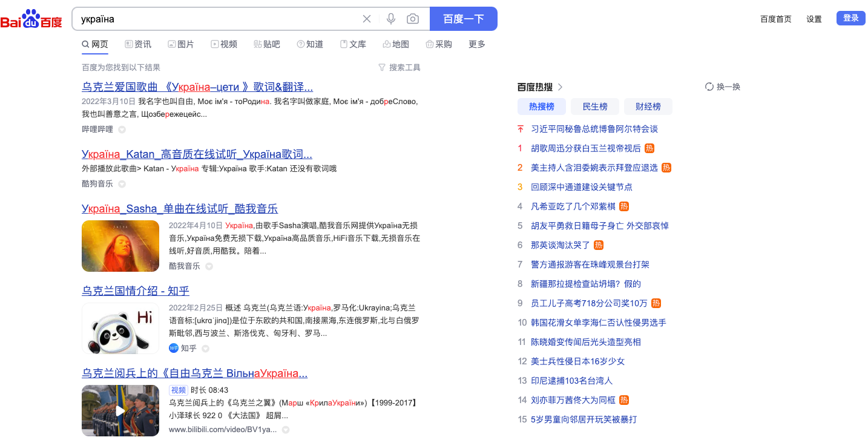Image resolution: width=868 pixels, height=440 pixels.
Task: Open the 贴吧 tab
Action: [267, 44]
